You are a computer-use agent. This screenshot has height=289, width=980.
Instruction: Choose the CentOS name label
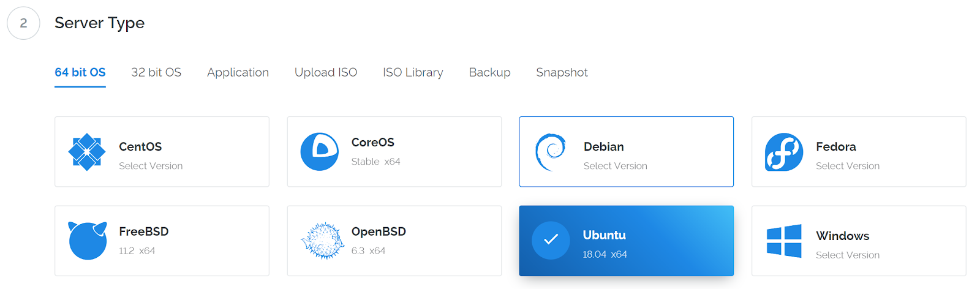tap(140, 147)
